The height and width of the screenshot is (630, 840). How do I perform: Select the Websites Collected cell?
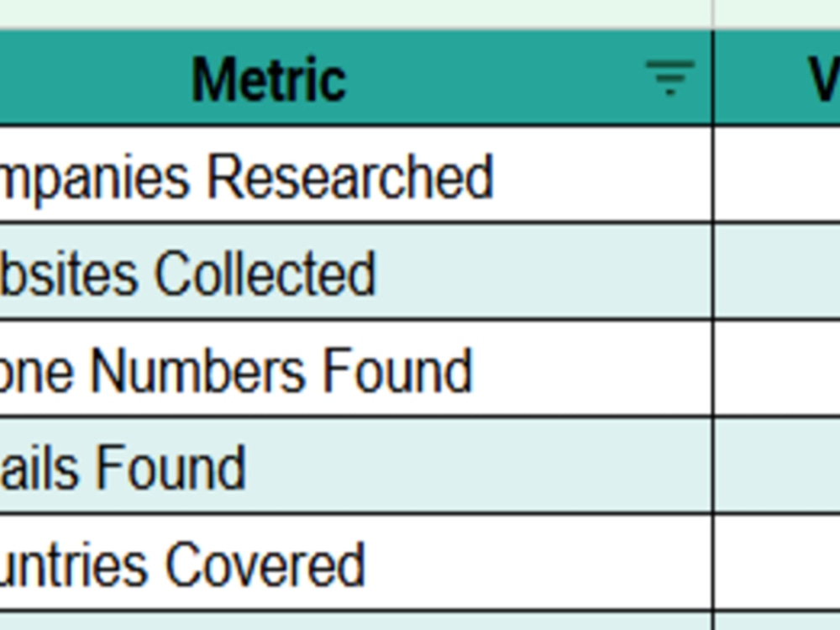click(x=355, y=271)
